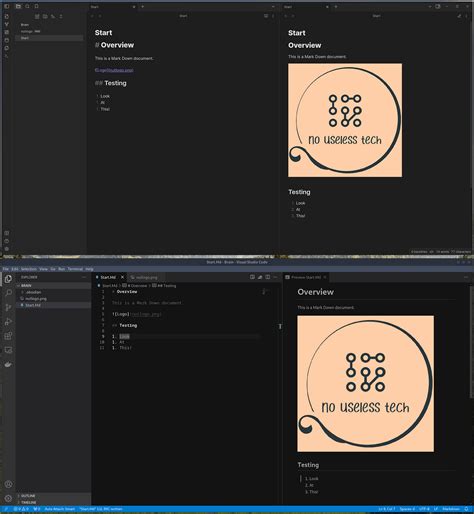Click VS Code notifications bell in status bar
Screen dimensions: 474x514
466,509
